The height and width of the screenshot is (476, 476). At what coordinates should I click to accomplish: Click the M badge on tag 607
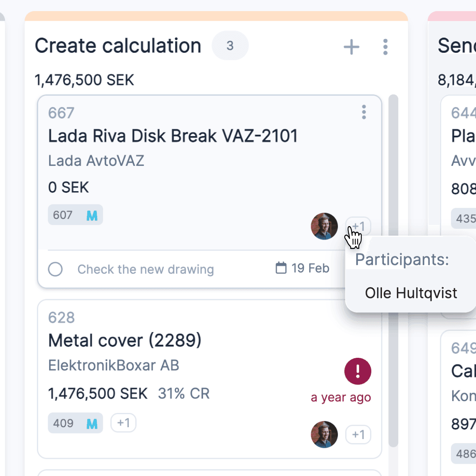(92, 215)
